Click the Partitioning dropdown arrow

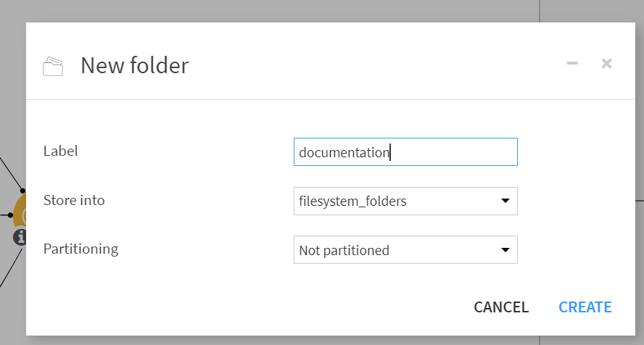point(505,250)
